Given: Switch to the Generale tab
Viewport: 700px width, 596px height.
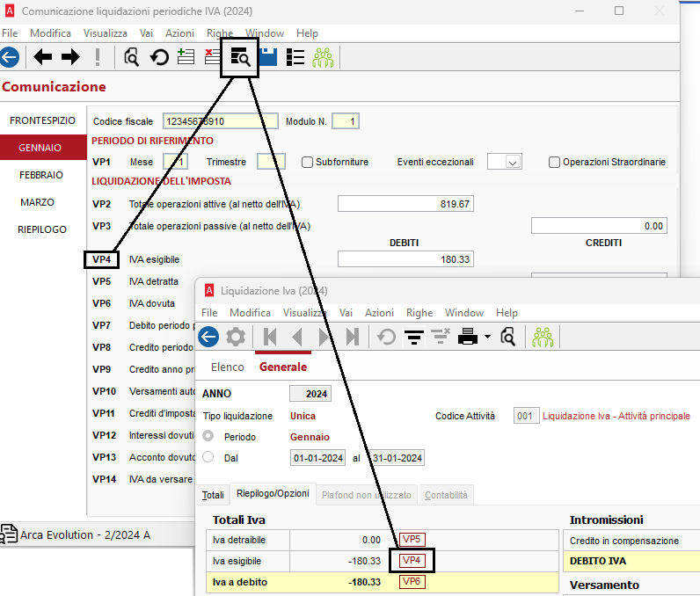Looking at the screenshot, I should pyautogui.click(x=283, y=367).
